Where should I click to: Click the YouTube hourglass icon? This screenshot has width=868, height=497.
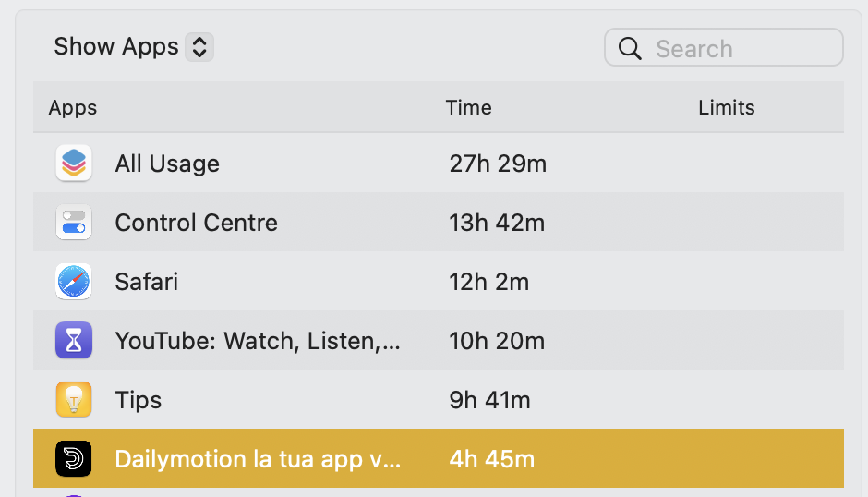74,340
